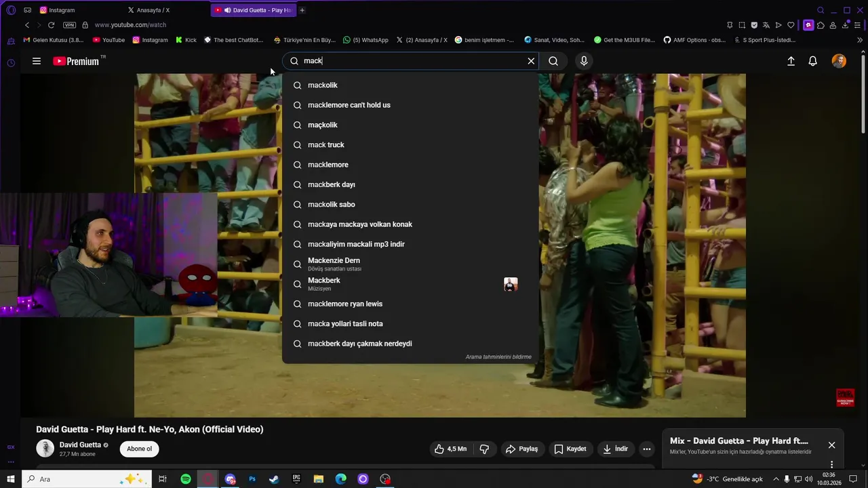Submit search with the magnifier button
Image resolution: width=868 pixels, height=488 pixels.
(553, 61)
